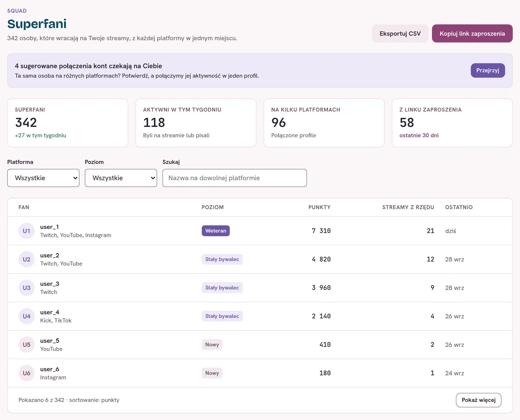This screenshot has height=420, width=520.
Task: Click the Streamy z rzędu column header
Action: tap(408, 207)
